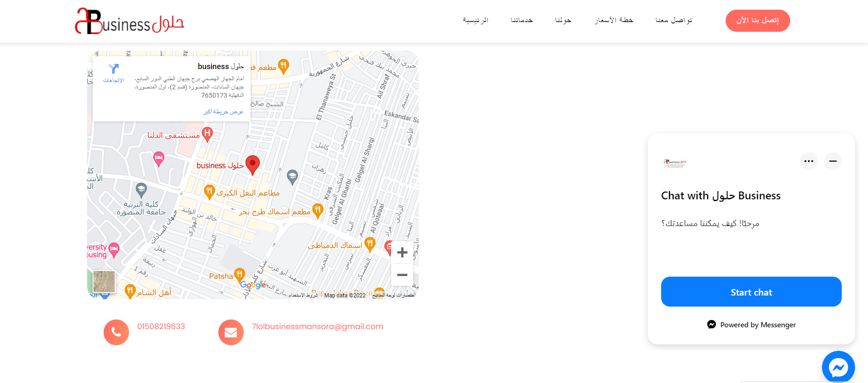
Task: Click the إتصل بنا الأن button
Action: pyautogui.click(x=757, y=21)
